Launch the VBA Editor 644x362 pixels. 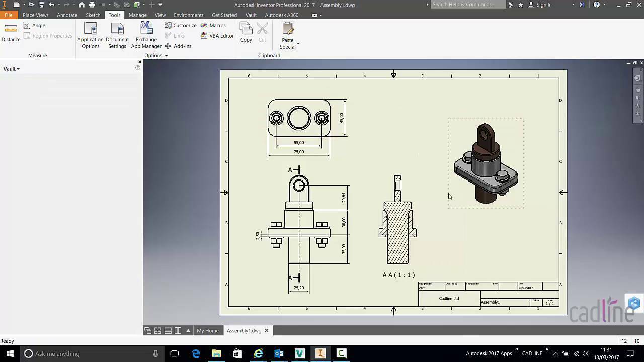click(217, 36)
